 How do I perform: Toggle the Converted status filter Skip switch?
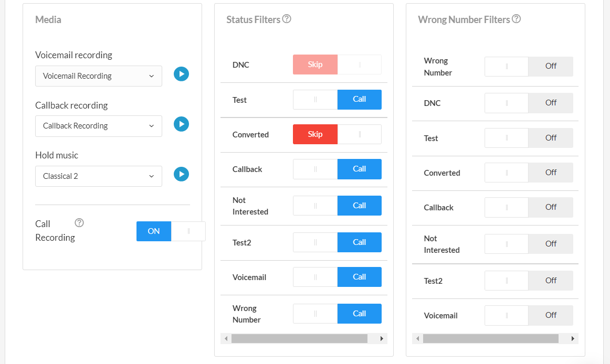click(337, 134)
